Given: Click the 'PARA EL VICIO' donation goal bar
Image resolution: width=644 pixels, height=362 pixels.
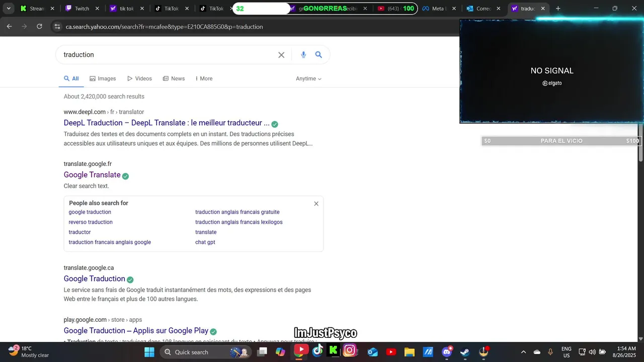Looking at the screenshot, I should 561,141.
